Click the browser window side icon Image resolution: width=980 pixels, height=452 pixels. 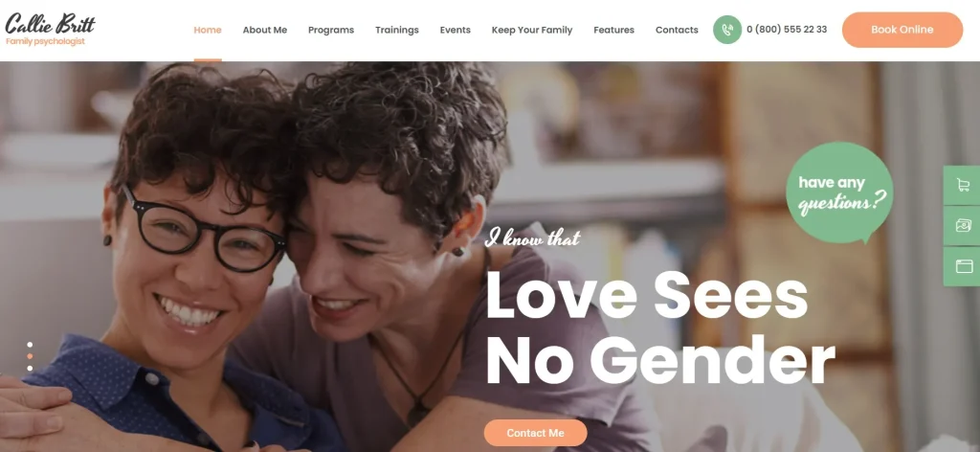coord(963,266)
